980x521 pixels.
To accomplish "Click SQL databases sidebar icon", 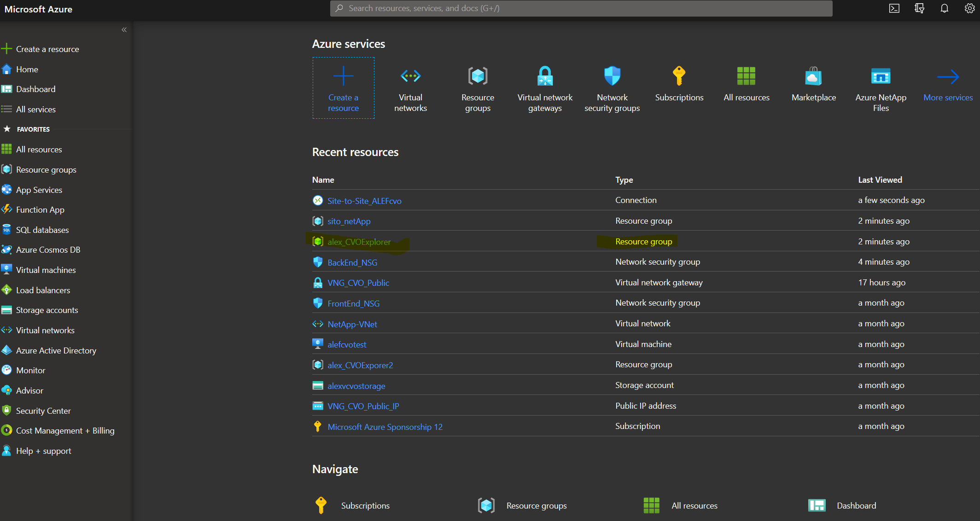I will click(x=6, y=230).
